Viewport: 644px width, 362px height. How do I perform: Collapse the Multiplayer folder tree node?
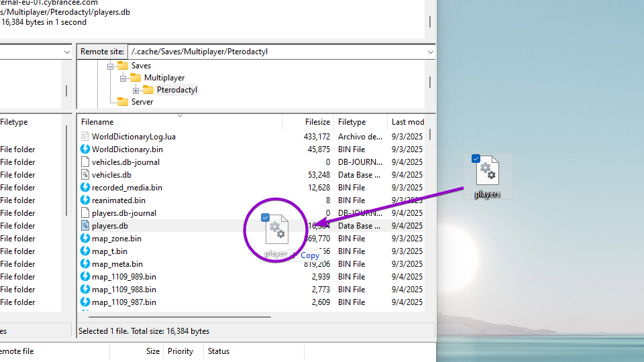[123, 78]
